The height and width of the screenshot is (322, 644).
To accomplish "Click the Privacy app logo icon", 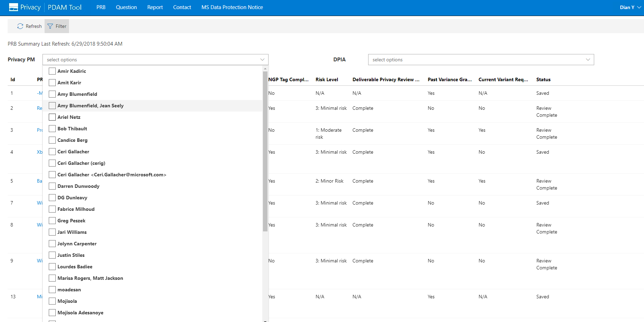I will (14, 7).
